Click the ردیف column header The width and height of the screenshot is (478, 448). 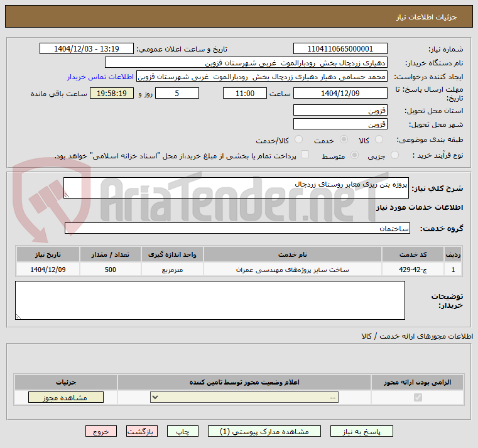tap(453, 254)
